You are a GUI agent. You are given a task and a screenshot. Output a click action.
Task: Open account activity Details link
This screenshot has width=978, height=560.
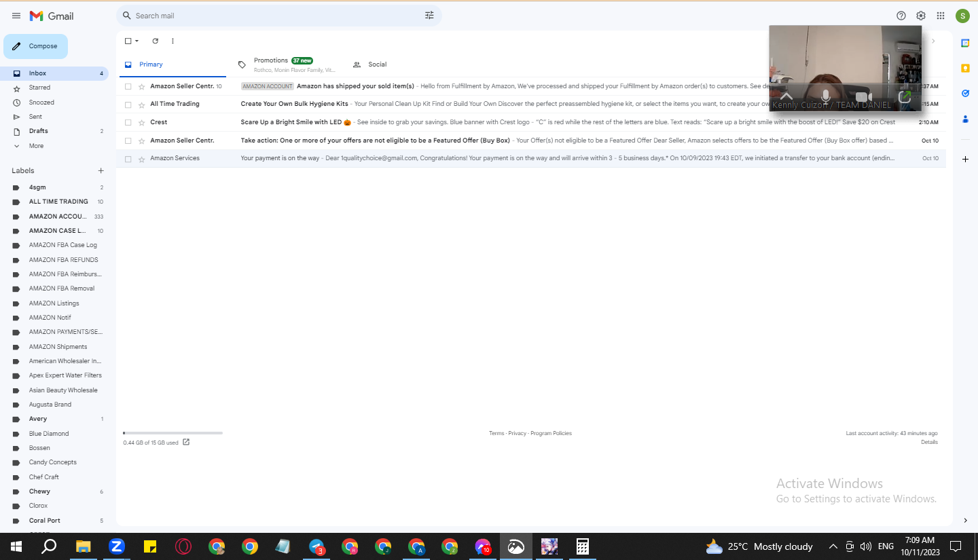tap(929, 442)
